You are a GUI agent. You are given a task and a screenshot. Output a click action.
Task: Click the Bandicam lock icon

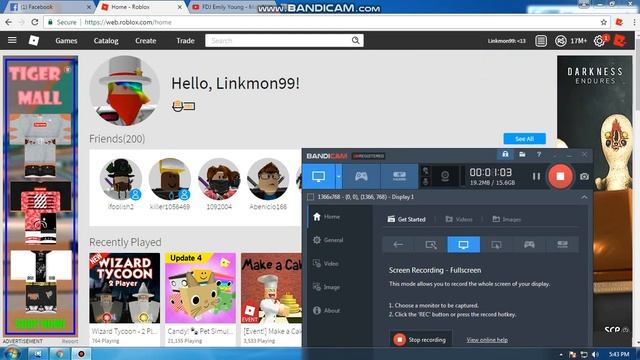pyautogui.click(x=505, y=154)
